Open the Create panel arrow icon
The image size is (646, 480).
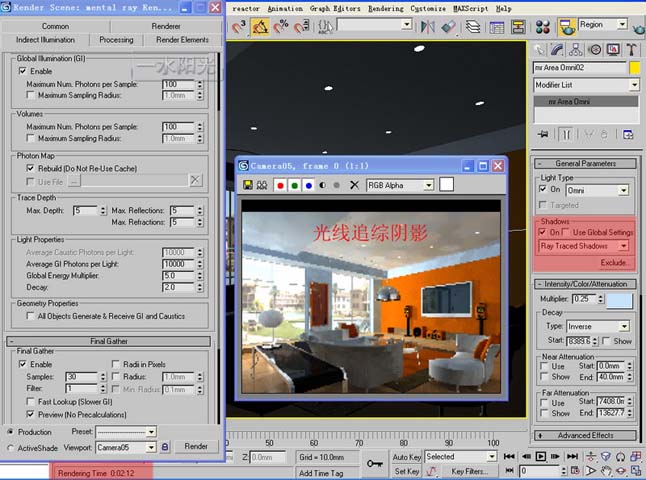[x=539, y=50]
